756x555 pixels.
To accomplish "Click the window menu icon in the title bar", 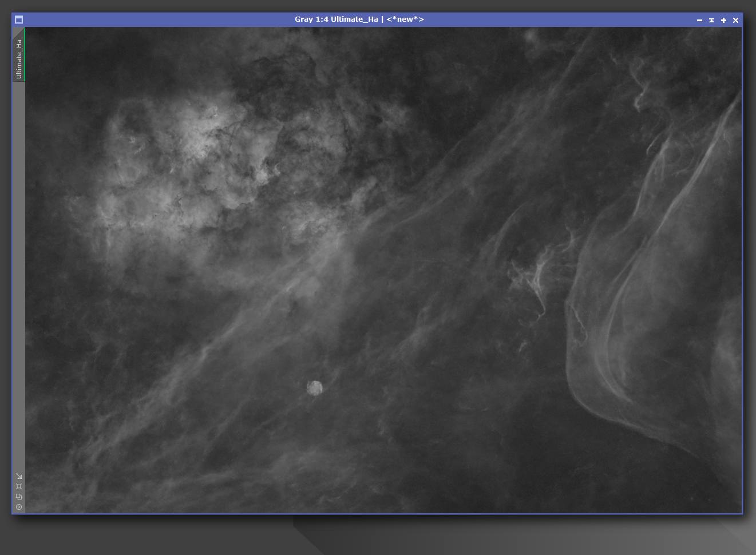I will click(x=19, y=19).
